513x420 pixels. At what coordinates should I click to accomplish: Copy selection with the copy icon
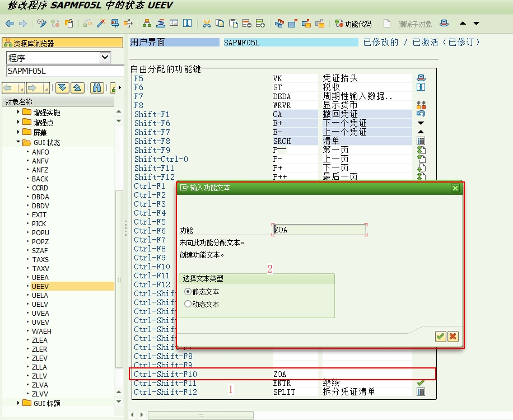click(220, 24)
